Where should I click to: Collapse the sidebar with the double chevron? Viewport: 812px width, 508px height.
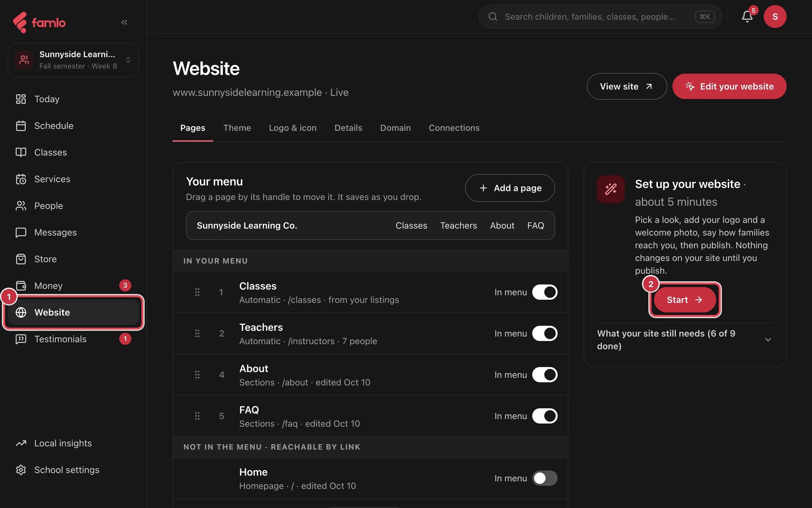coord(124,22)
